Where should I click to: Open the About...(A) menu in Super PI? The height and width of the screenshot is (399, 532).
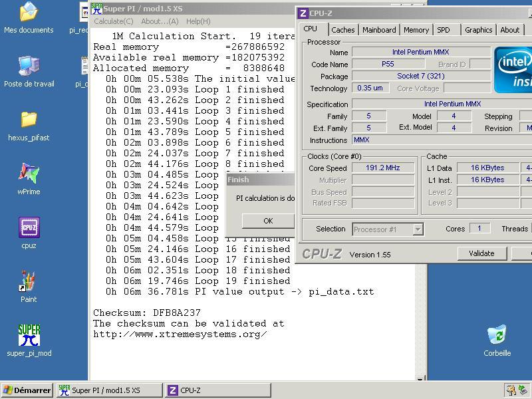click(160, 21)
